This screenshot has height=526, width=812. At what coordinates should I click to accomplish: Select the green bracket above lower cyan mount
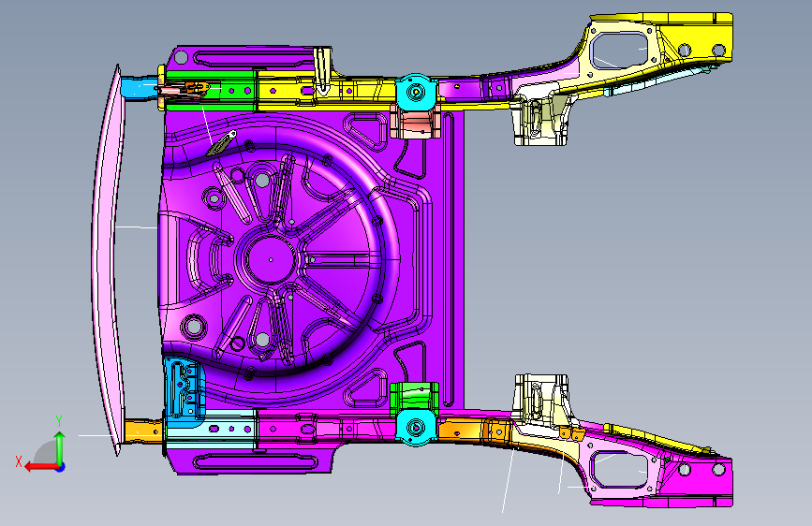click(414, 398)
